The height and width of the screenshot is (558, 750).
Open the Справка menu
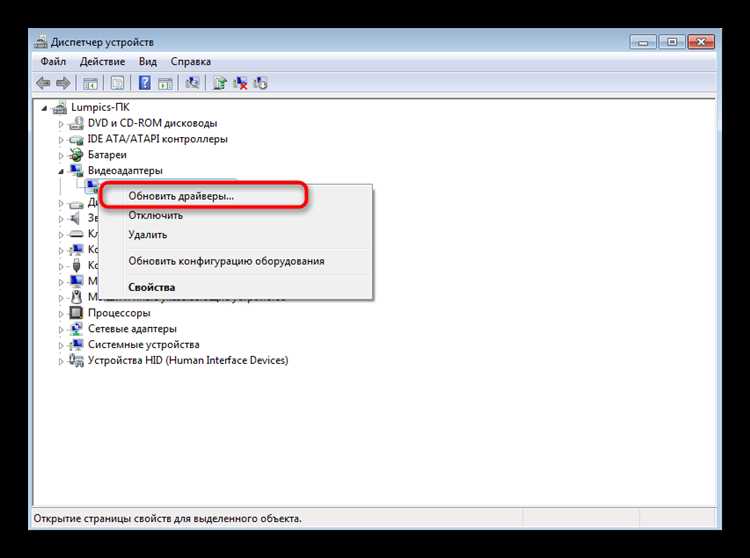click(x=191, y=62)
